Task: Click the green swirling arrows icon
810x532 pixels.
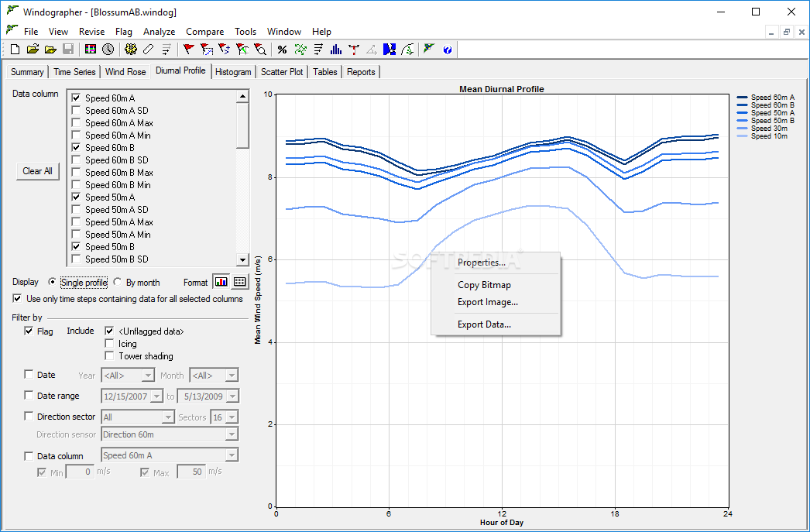Action: point(300,50)
